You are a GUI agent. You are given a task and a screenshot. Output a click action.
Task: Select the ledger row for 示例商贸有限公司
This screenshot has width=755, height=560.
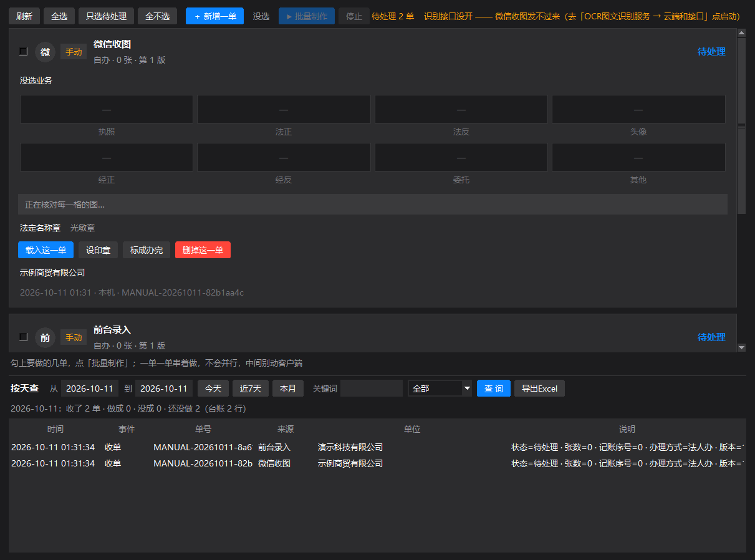(377, 463)
